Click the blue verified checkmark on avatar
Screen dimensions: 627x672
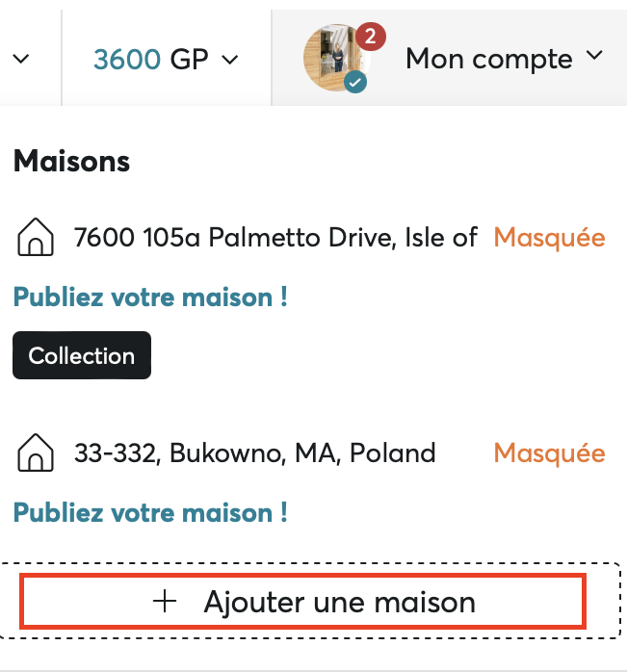click(355, 84)
